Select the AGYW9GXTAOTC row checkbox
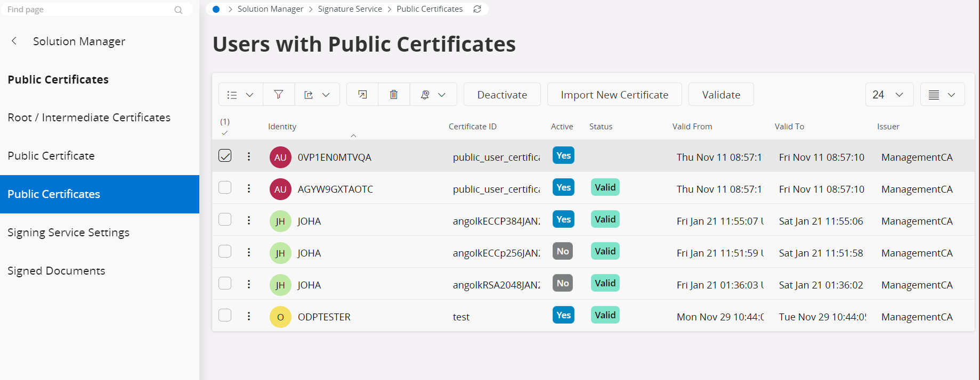This screenshot has height=380, width=980. (225, 187)
